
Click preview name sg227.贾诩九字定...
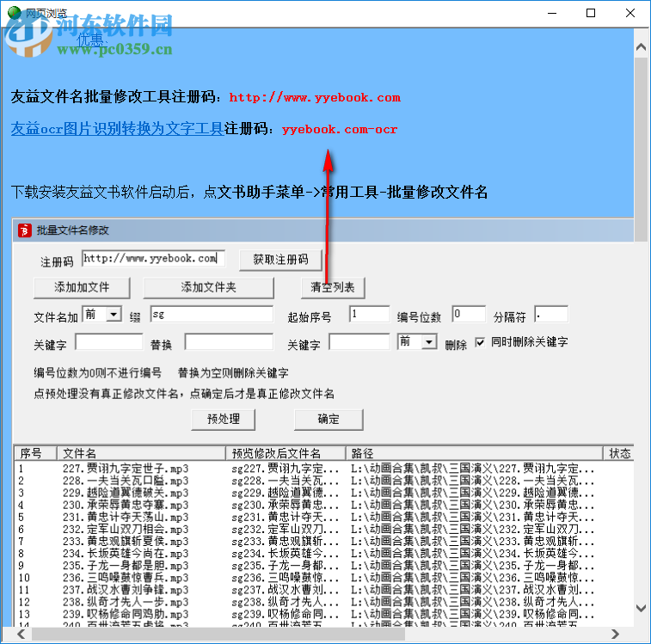click(286, 469)
